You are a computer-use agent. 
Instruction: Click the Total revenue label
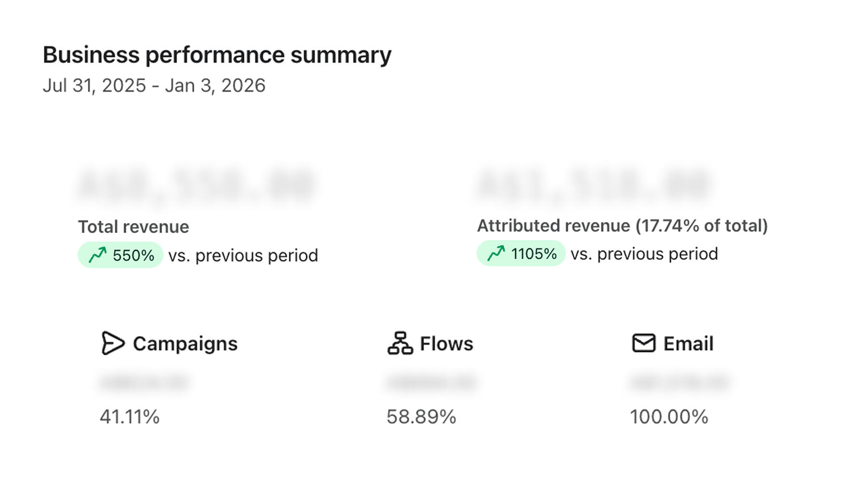tap(134, 226)
